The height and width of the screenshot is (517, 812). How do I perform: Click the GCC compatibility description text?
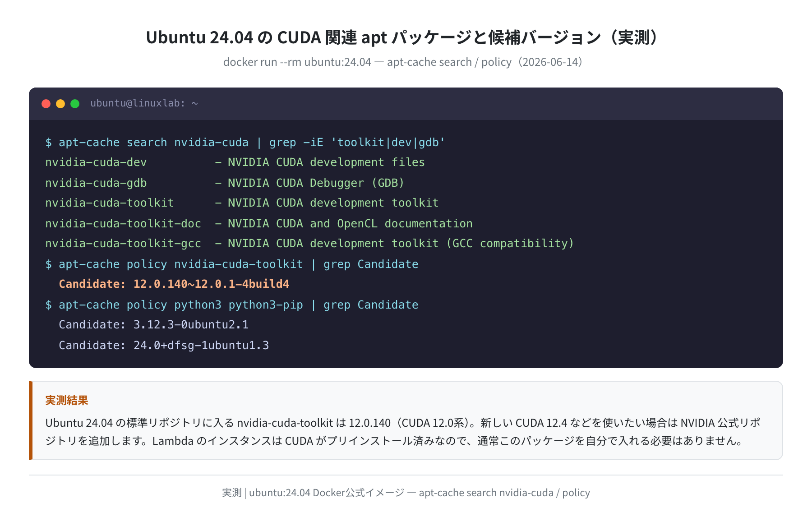(401, 244)
